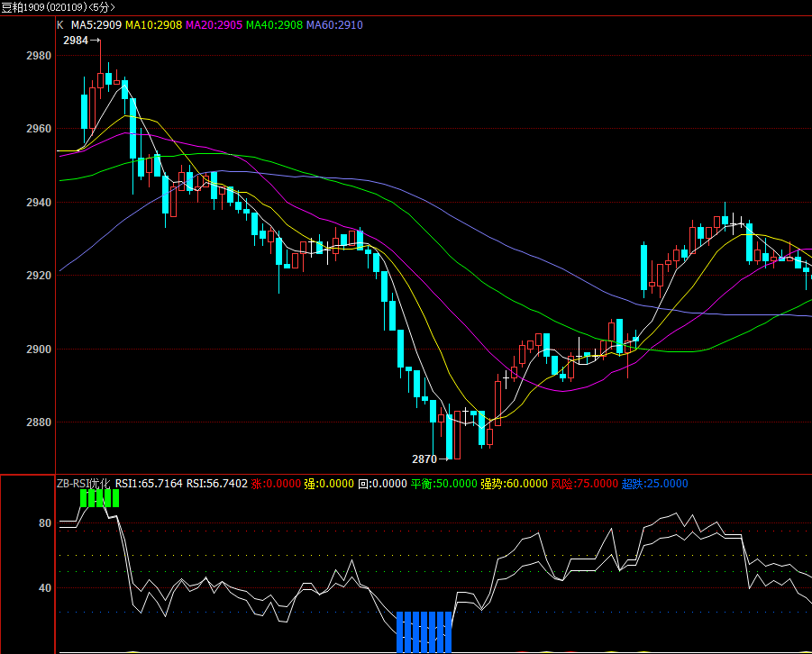Click the 风险:75.0000 red value
Viewport: 812px width, 654px height.
pos(585,483)
